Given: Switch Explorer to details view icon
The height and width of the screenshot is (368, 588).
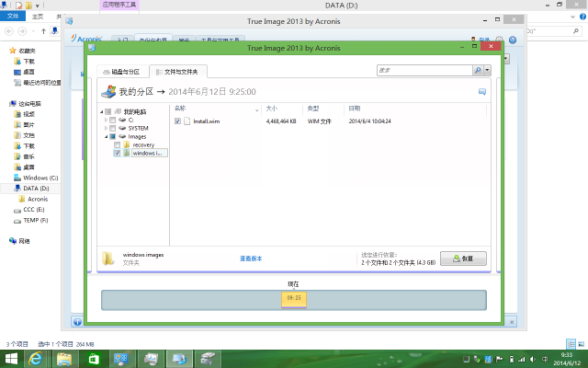Looking at the screenshot, I should coord(571,343).
